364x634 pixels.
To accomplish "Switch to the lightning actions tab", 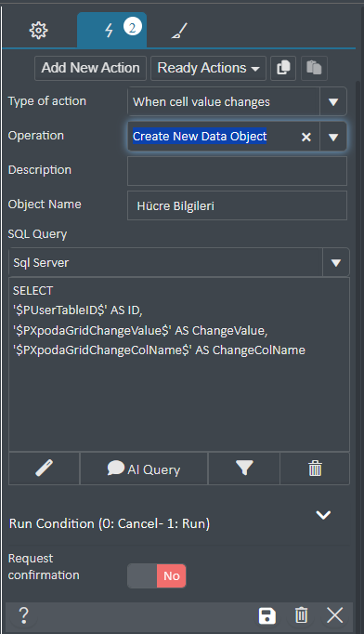I will 112,30.
